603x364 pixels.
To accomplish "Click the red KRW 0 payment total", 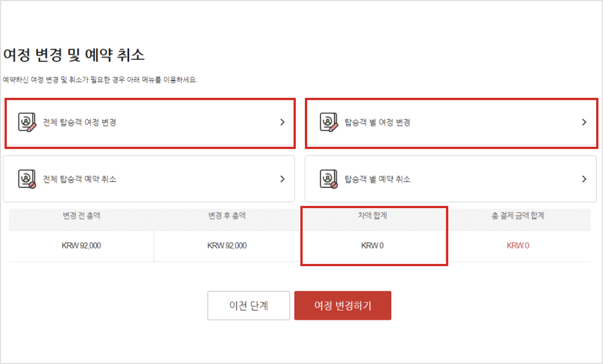I will 518,246.
